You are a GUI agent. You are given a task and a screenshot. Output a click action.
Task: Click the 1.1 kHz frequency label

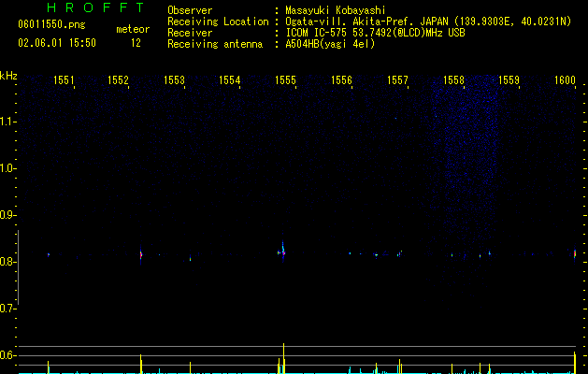[x=7, y=122]
